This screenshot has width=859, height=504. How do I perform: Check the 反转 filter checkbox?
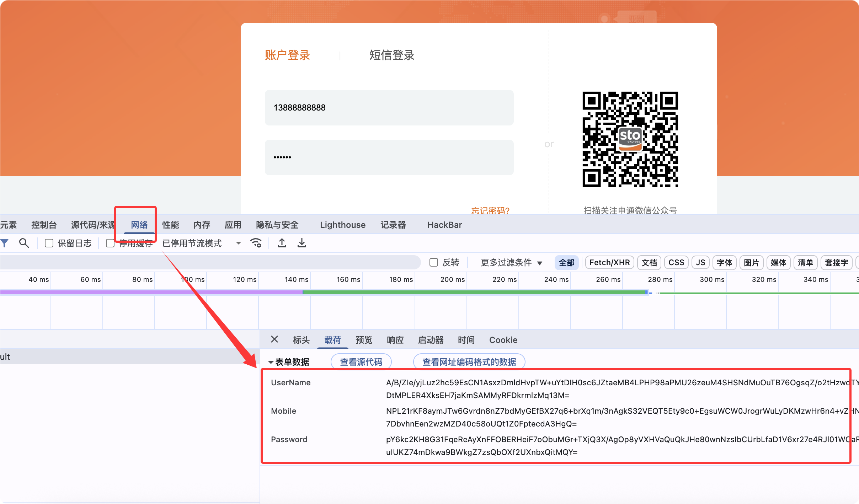coord(434,262)
